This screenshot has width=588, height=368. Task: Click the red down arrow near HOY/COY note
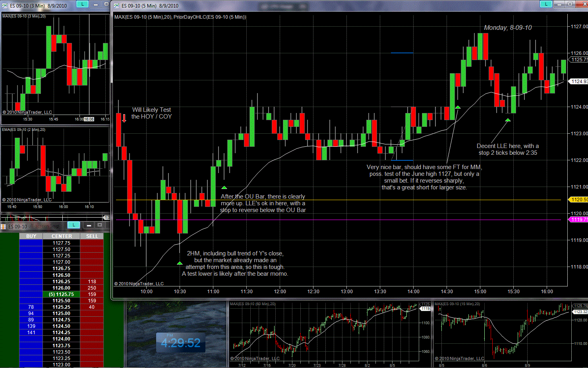pos(124,118)
